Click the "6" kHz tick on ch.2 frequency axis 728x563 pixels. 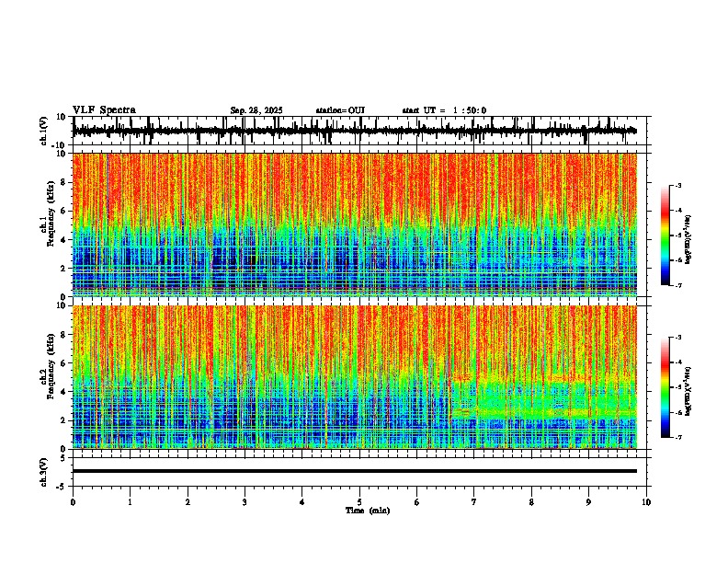[63, 363]
